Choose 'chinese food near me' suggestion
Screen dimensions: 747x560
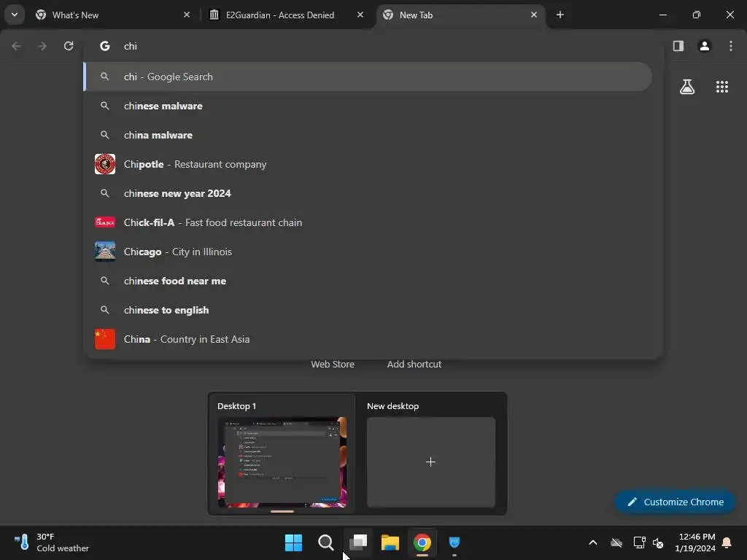[x=368, y=281]
